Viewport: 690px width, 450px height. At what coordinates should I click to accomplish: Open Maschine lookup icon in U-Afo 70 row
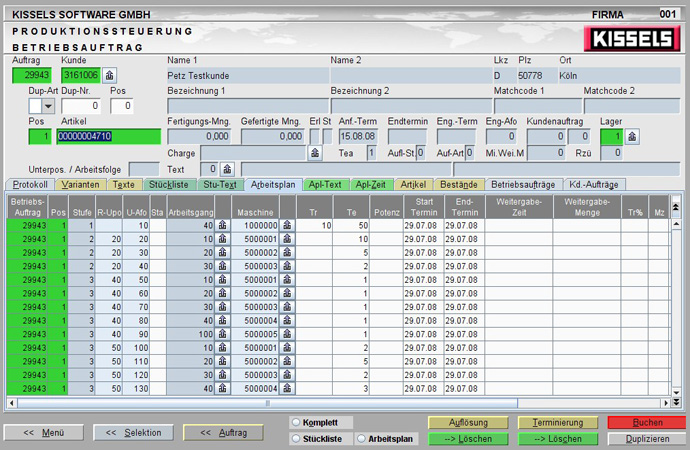(x=287, y=307)
